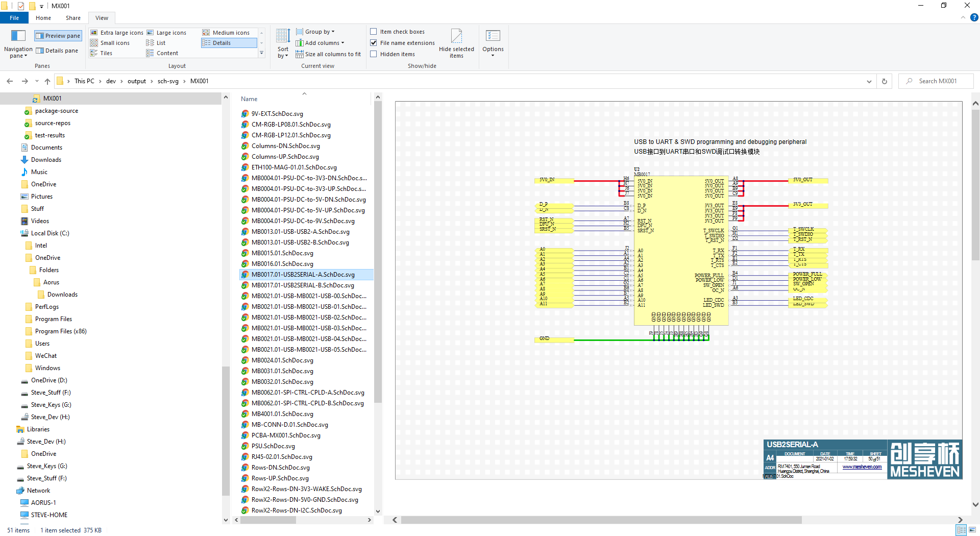Enable Item check boxes

(x=374, y=32)
